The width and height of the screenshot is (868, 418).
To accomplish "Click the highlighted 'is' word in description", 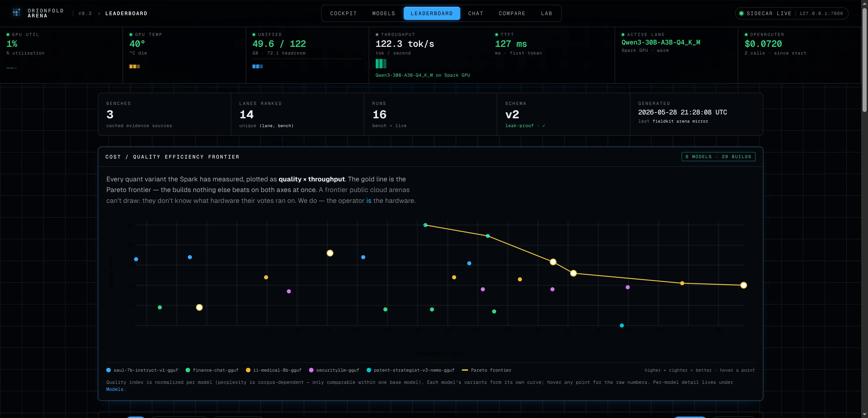I will pyautogui.click(x=369, y=201).
